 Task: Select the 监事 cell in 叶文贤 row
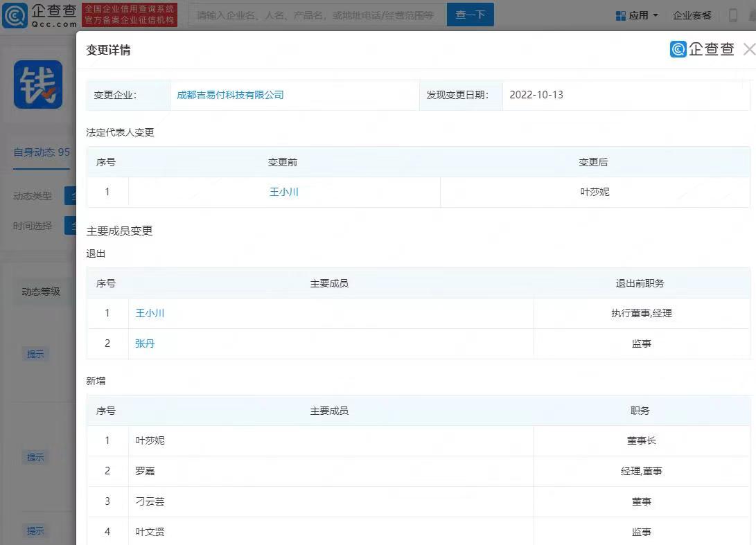641,532
